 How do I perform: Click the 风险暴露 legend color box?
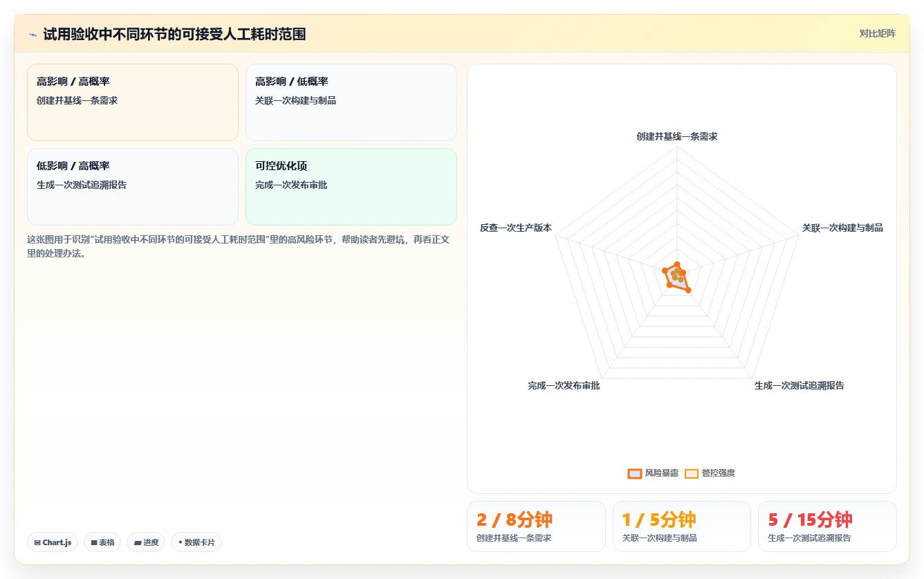pyautogui.click(x=634, y=474)
